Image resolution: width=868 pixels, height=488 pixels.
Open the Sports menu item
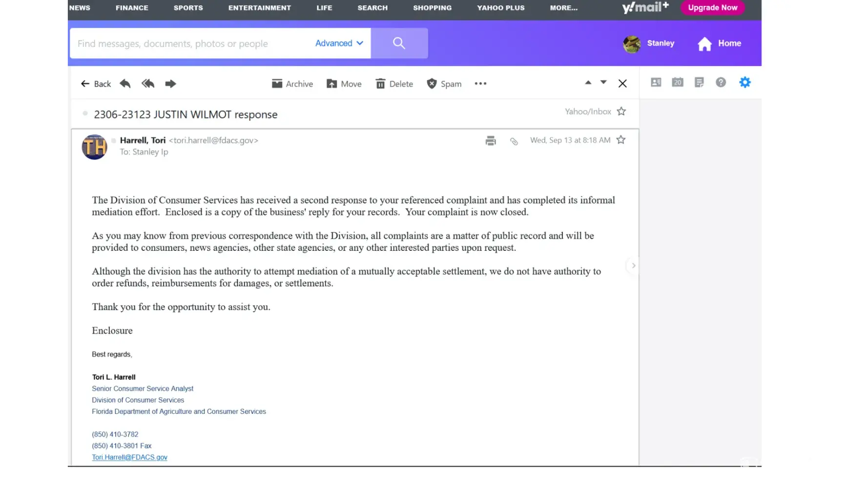click(x=188, y=8)
